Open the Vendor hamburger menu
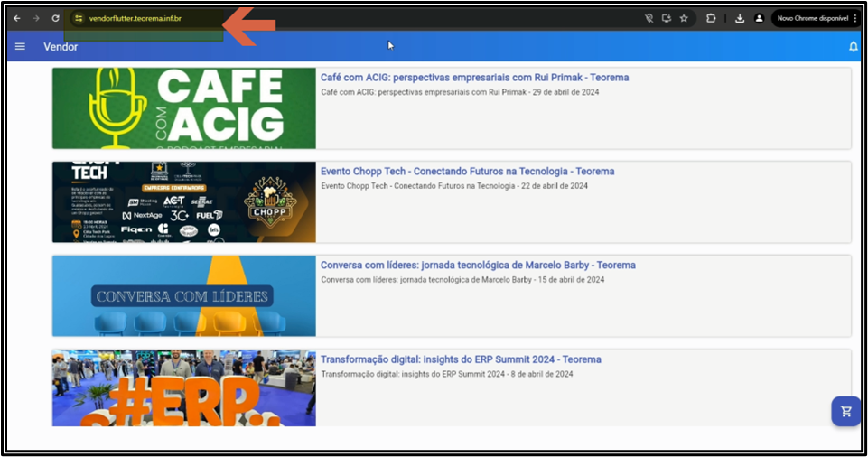This screenshot has height=457, width=868. 20,46
